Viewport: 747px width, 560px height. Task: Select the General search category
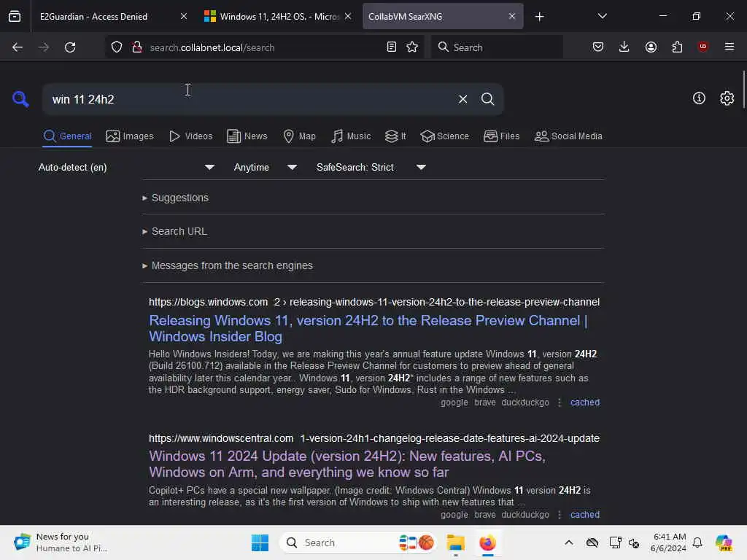[x=67, y=136]
